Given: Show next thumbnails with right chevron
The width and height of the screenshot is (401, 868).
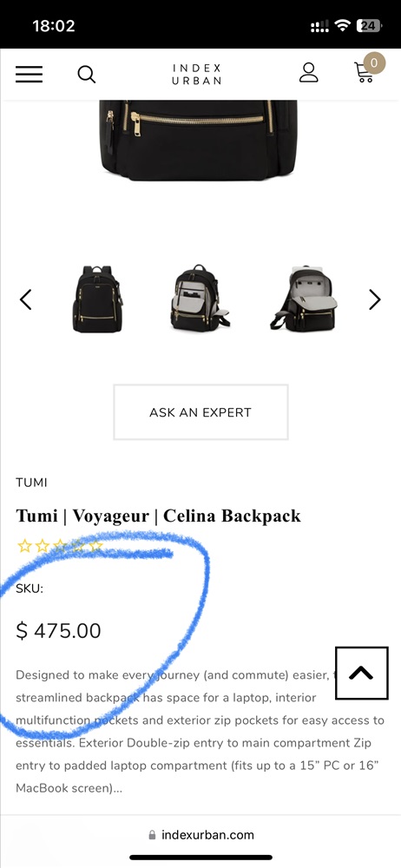Looking at the screenshot, I should click(375, 299).
